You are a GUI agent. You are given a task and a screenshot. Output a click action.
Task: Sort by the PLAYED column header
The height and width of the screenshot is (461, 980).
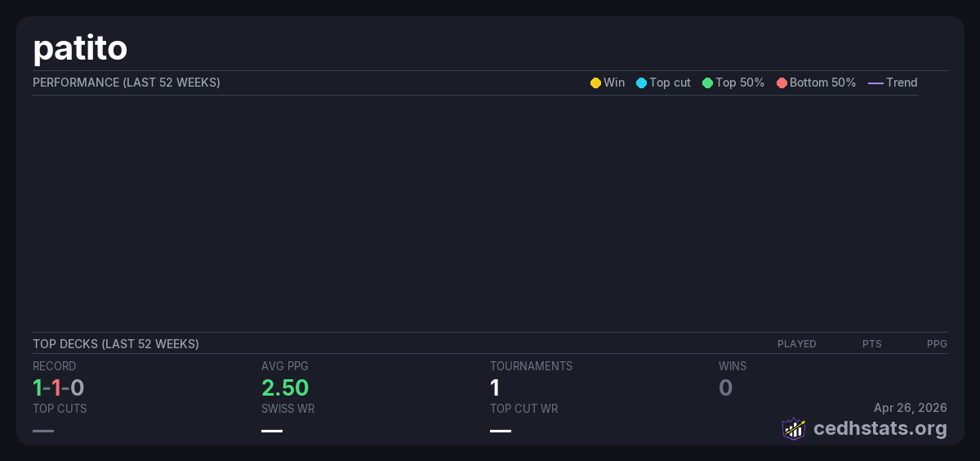point(796,344)
